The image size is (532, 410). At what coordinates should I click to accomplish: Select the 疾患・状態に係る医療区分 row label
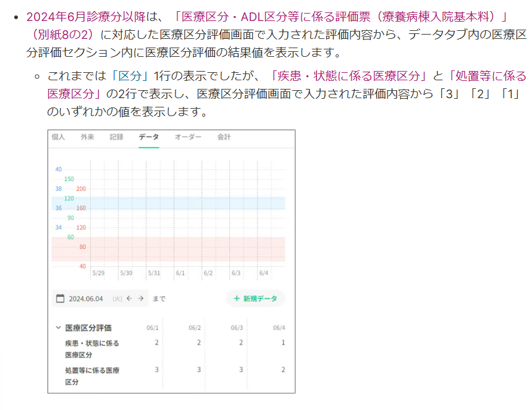[x=92, y=349]
